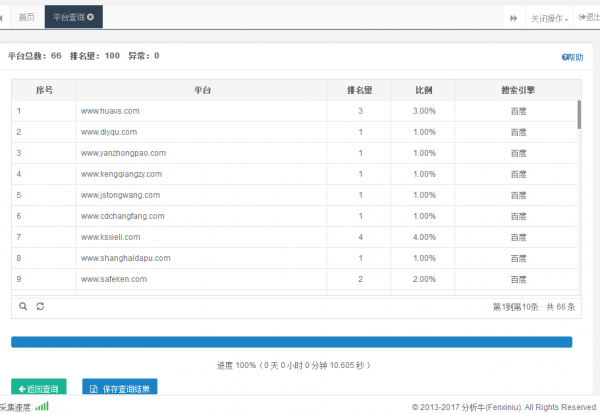This screenshot has height=414, width=600.
Task: Click the search magnifier icon below table
Action: coord(23,306)
